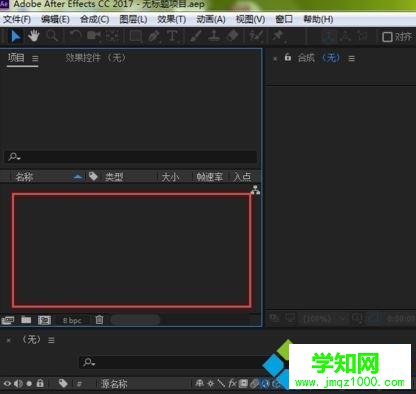Screen dimensions: 416x394
Task: Click the project panel horizontal scrollbar
Action: [135, 320]
